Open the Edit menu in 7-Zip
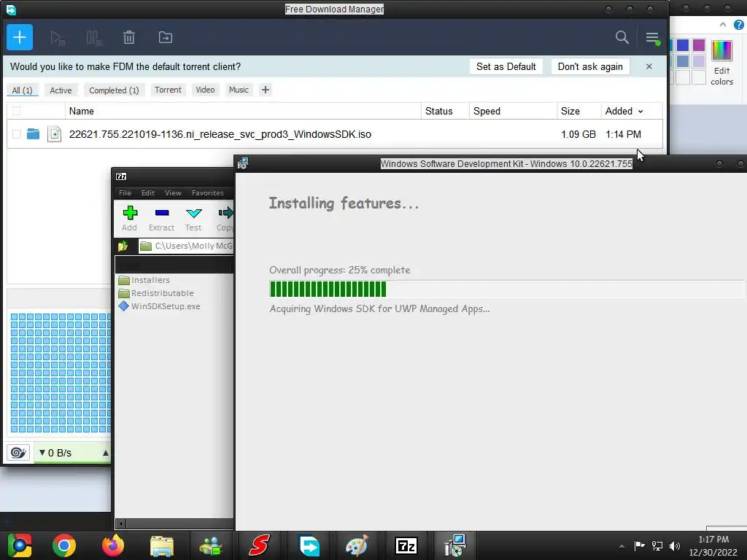 pyautogui.click(x=147, y=192)
